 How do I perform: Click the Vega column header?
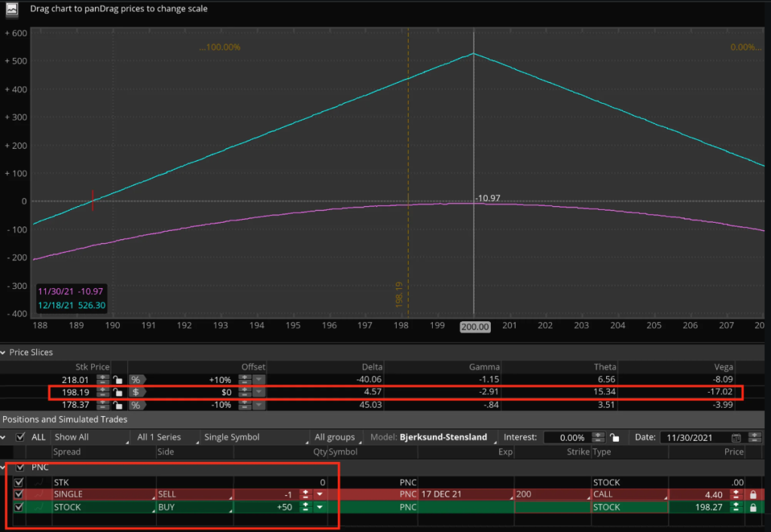724,367
